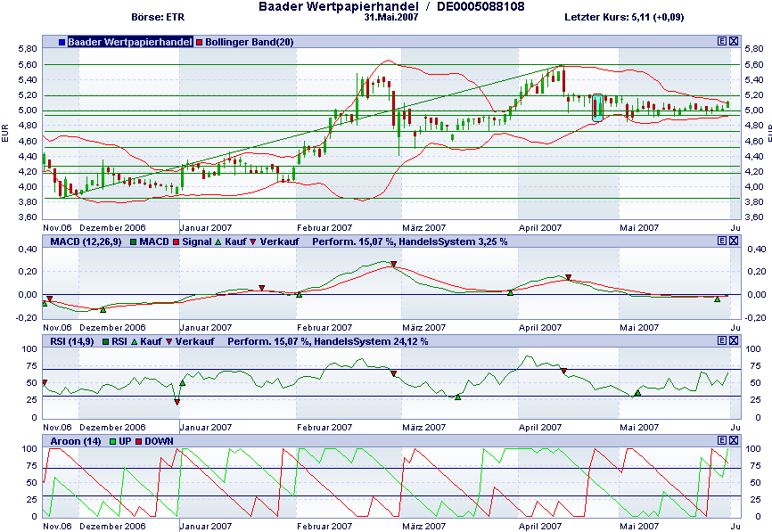Image resolution: width=772 pixels, height=532 pixels.
Task: Click the chart title Baader Wertpapierhandel / DE0005088108
Action: coord(391,6)
